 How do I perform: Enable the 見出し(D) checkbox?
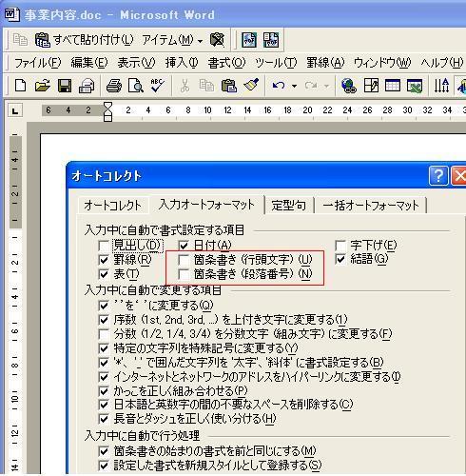coord(104,245)
